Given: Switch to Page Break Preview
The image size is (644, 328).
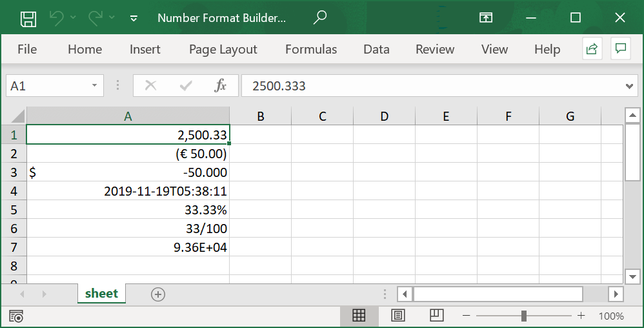Looking at the screenshot, I should (x=437, y=316).
